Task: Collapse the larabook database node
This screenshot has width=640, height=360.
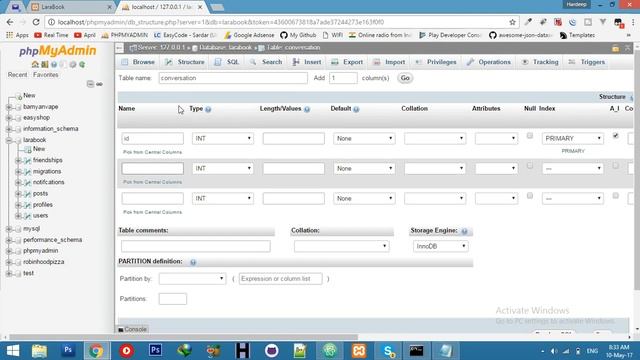Action: (x=9, y=140)
